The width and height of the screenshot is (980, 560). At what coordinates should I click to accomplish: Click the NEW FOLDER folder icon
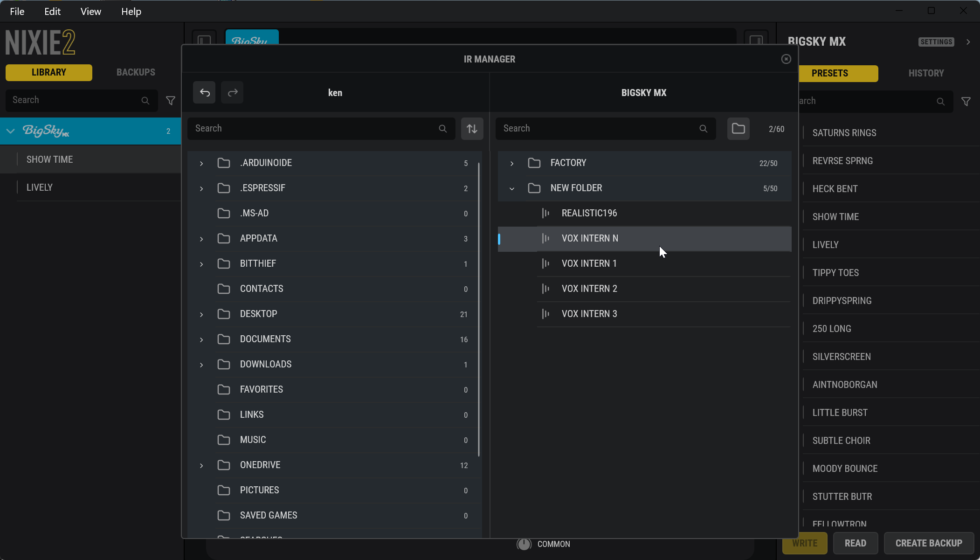[534, 188]
